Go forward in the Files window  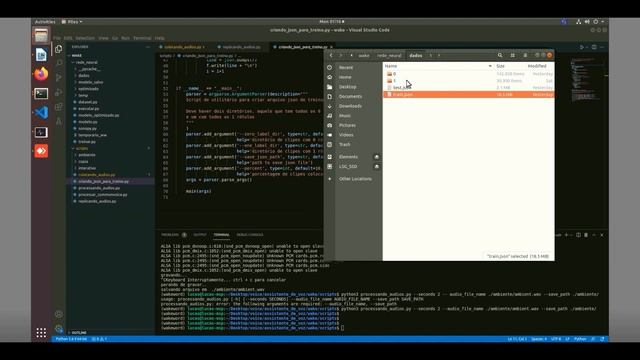point(341,56)
